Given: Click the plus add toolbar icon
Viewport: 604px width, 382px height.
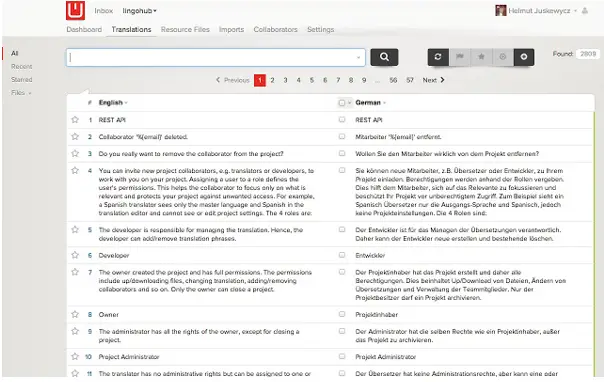Looking at the screenshot, I should pos(524,57).
